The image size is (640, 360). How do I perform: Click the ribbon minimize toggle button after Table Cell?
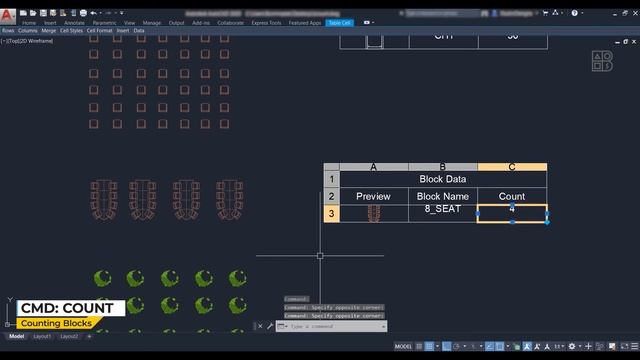[x=367, y=23]
